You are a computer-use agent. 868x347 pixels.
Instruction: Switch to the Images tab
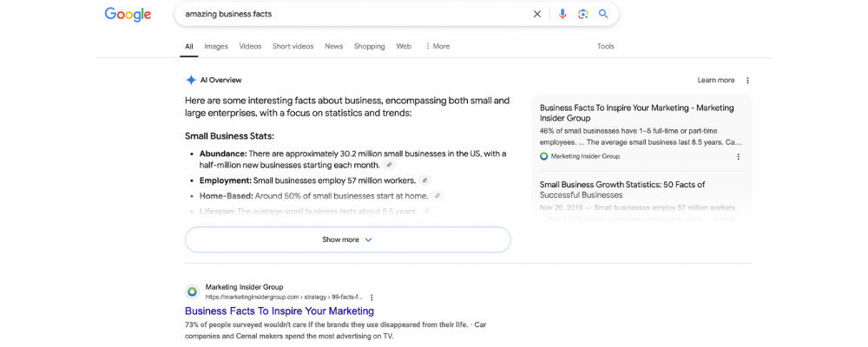pos(216,46)
